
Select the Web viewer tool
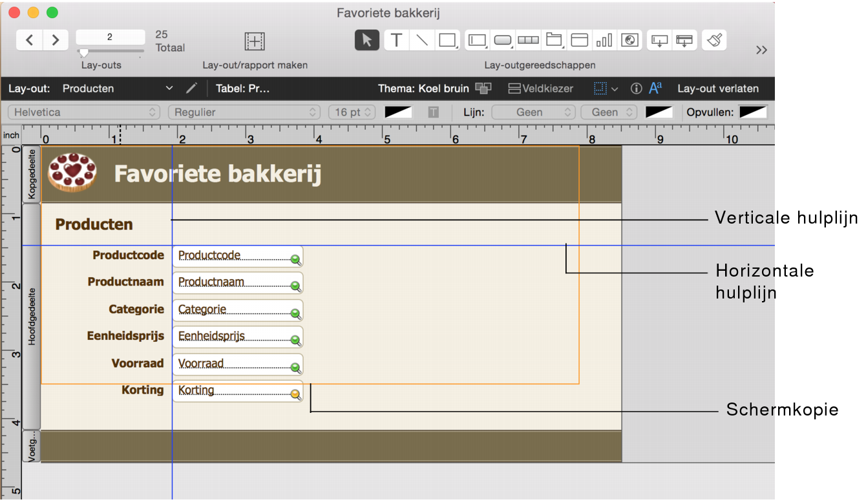tap(629, 40)
